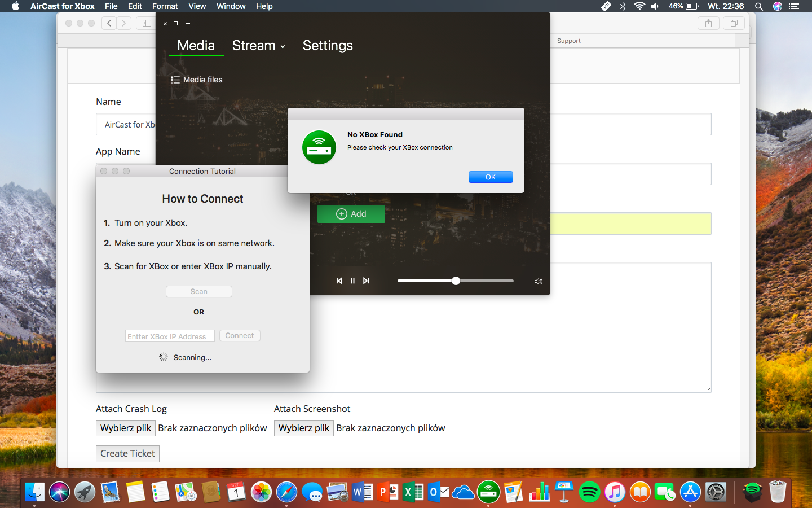The height and width of the screenshot is (508, 812).
Task: Click the Media files list icon
Action: (x=175, y=80)
